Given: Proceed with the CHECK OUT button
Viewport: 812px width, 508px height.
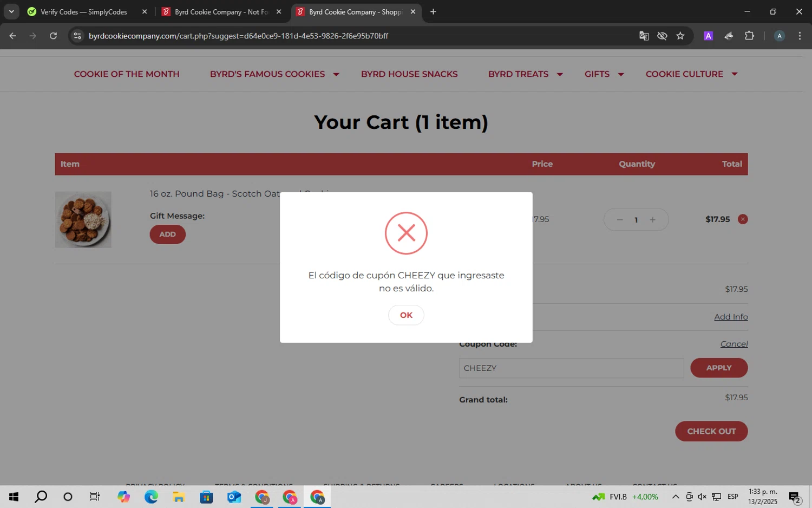Looking at the screenshot, I should point(711,432).
